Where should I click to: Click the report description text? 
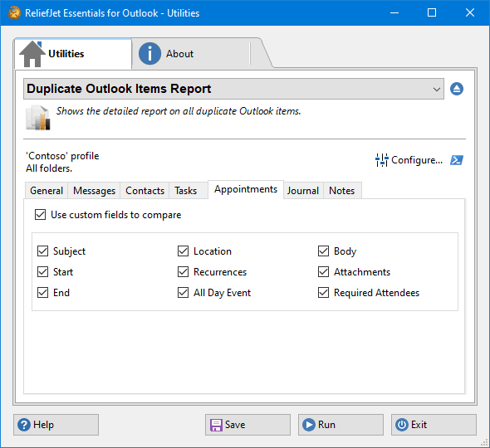pyautogui.click(x=179, y=111)
